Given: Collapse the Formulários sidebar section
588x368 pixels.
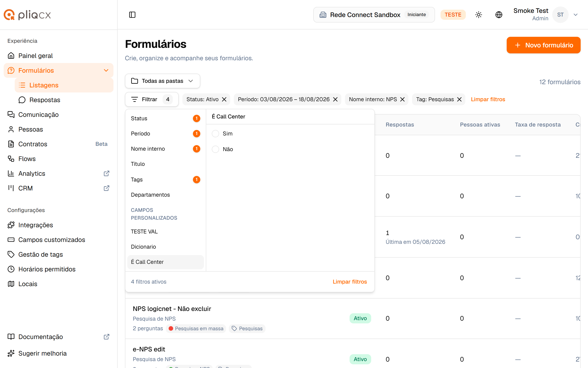Looking at the screenshot, I should click(x=106, y=70).
